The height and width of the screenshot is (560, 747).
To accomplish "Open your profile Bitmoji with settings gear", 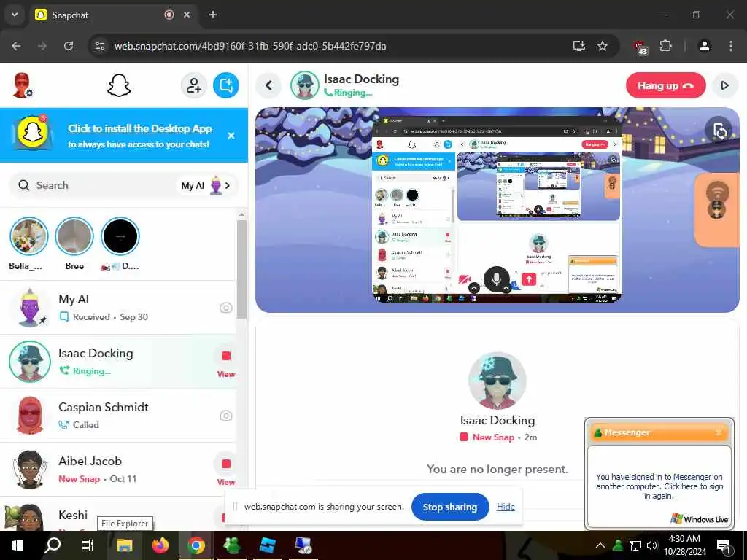I will tap(23, 86).
